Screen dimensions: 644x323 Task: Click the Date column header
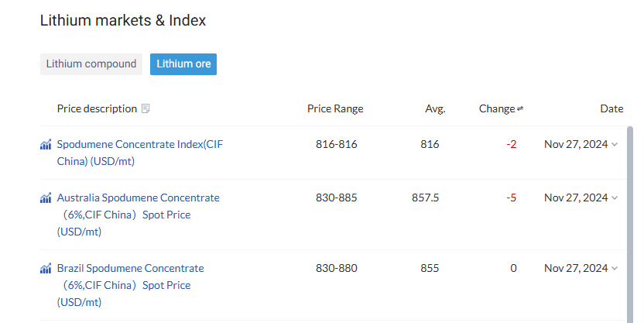[x=611, y=108]
